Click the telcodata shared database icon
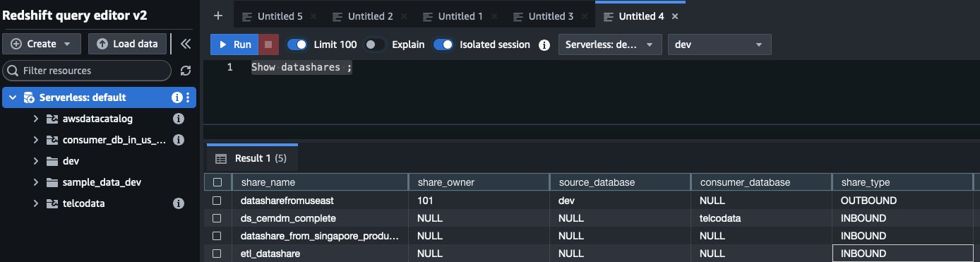Screen dimensions: 980x262 click(x=52, y=203)
